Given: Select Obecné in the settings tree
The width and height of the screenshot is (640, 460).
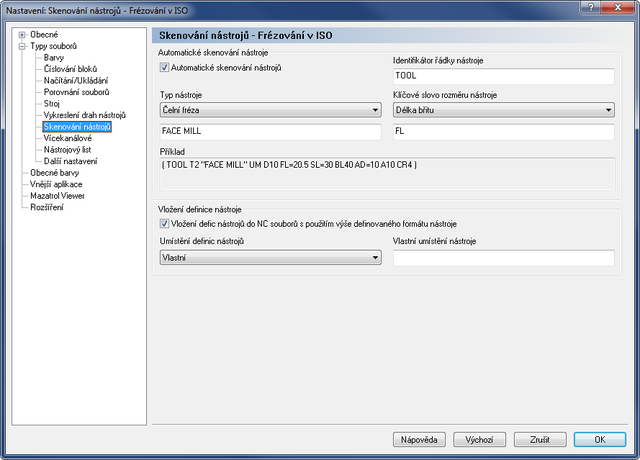Looking at the screenshot, I should 44,35.
